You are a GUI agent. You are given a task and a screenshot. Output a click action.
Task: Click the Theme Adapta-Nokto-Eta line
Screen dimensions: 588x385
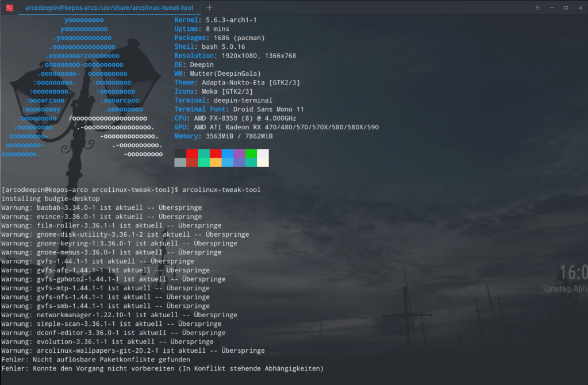[x=237, y=83]
